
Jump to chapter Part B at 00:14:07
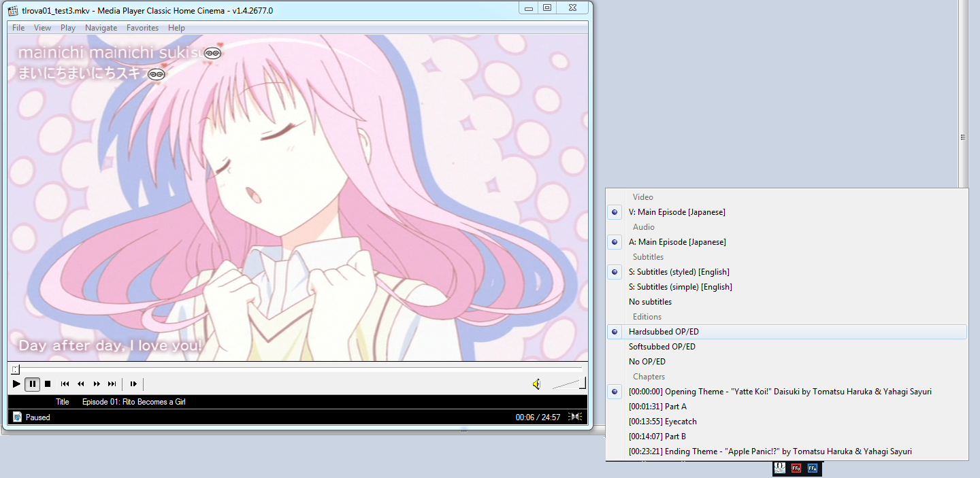tap(787, 437)
